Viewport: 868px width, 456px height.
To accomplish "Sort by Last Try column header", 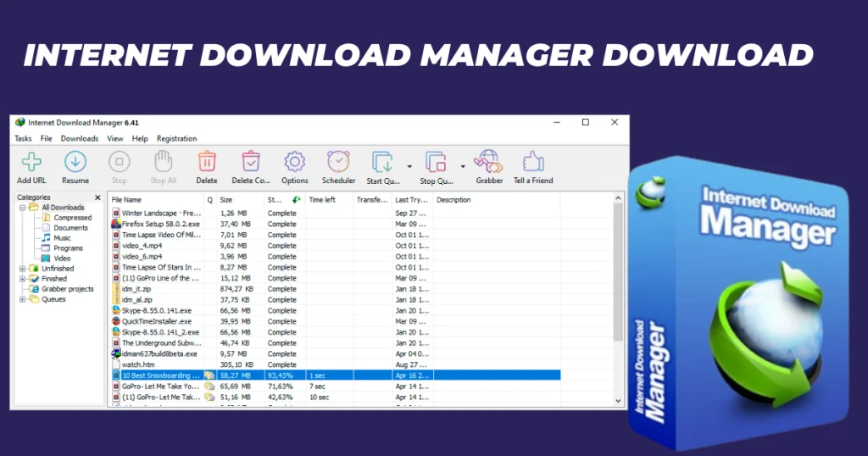I will pyautogui.click(x=413, y=200).
